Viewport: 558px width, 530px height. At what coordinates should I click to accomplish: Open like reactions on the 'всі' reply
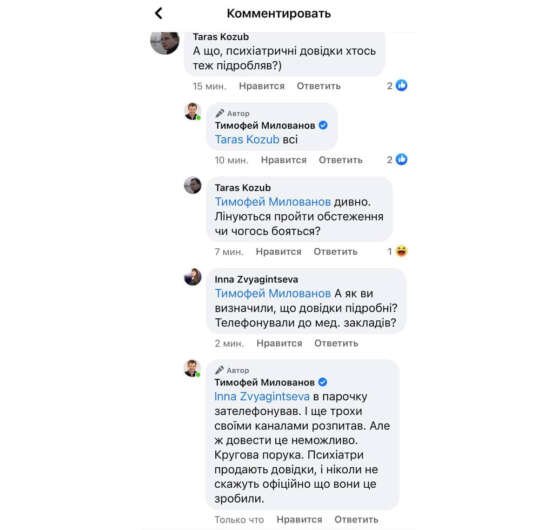[x=397, y=159]
